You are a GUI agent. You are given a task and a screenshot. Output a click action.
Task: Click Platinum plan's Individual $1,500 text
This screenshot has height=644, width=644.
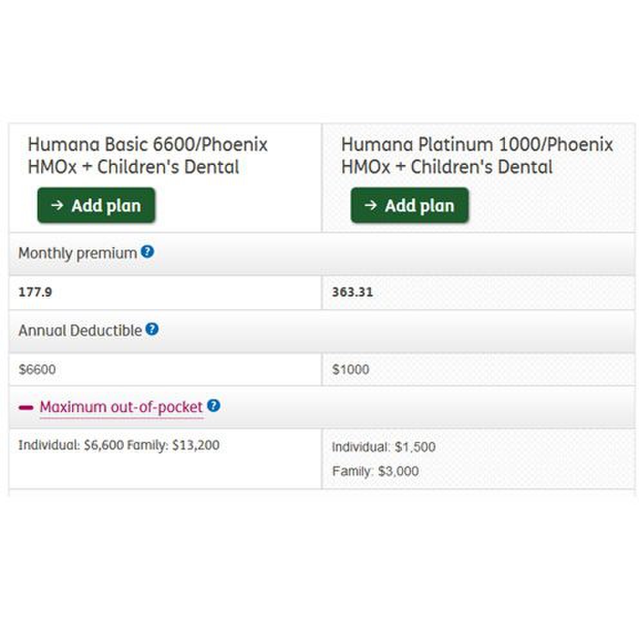pyautogui.click(x=383, y=447)
